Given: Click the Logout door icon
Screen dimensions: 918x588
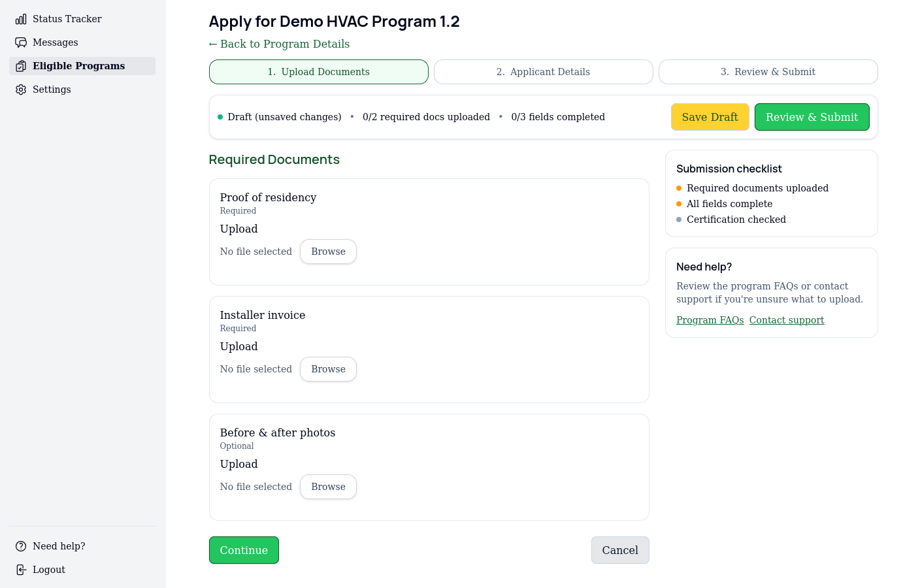Looking at the screenshot, I should point(21,570).
